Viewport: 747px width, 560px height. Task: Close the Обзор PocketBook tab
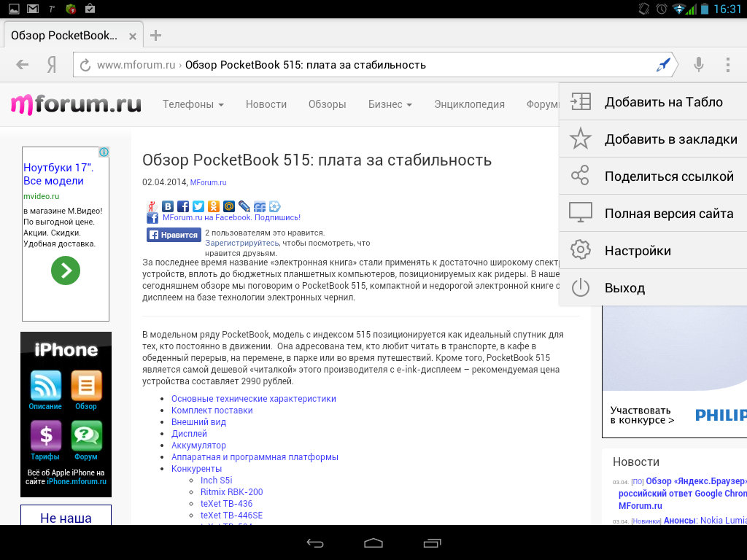[x=133, y=36]
